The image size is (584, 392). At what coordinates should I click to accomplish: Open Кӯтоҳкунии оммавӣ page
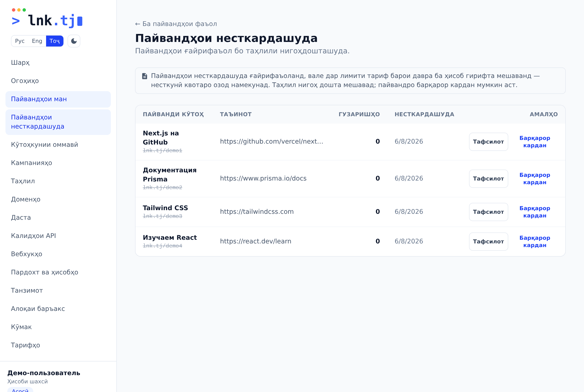click(58, 145)
